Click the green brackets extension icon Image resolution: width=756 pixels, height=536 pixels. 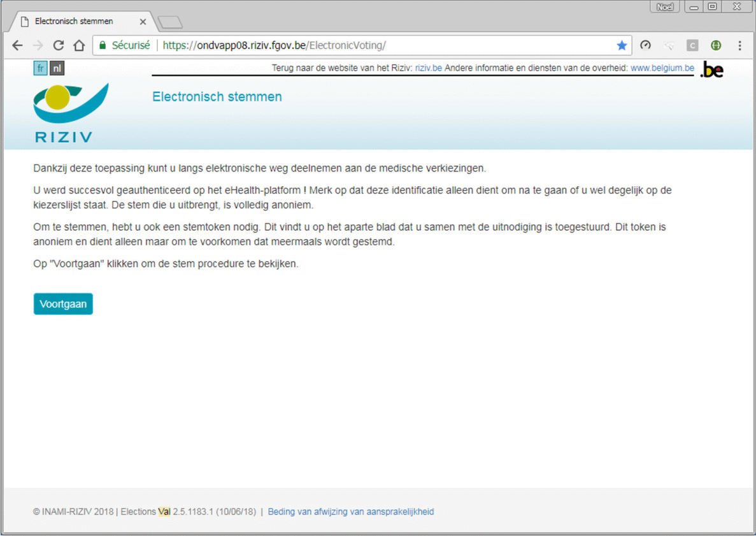pyautogui.click(x=716, y=45)
